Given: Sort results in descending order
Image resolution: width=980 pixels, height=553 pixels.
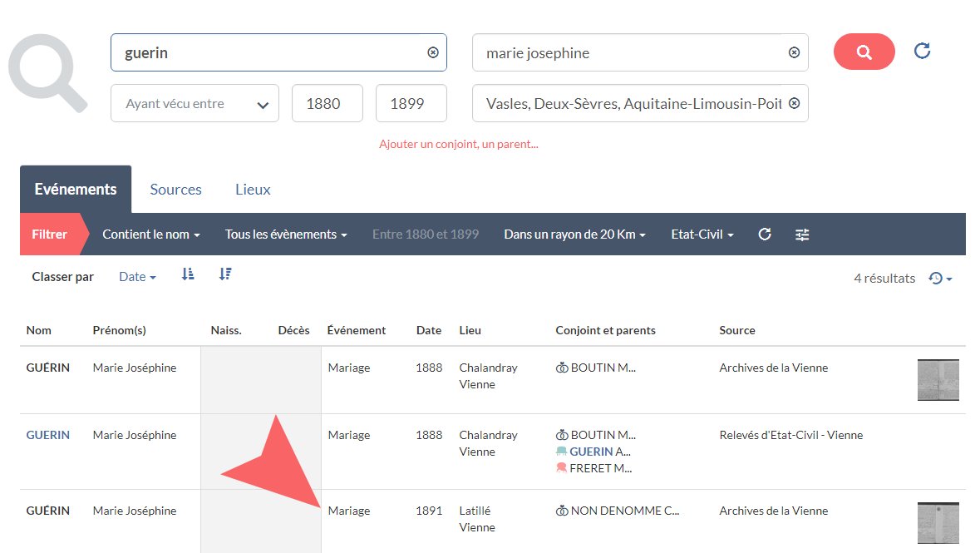Looking at the screenshot, I should 224,275.
